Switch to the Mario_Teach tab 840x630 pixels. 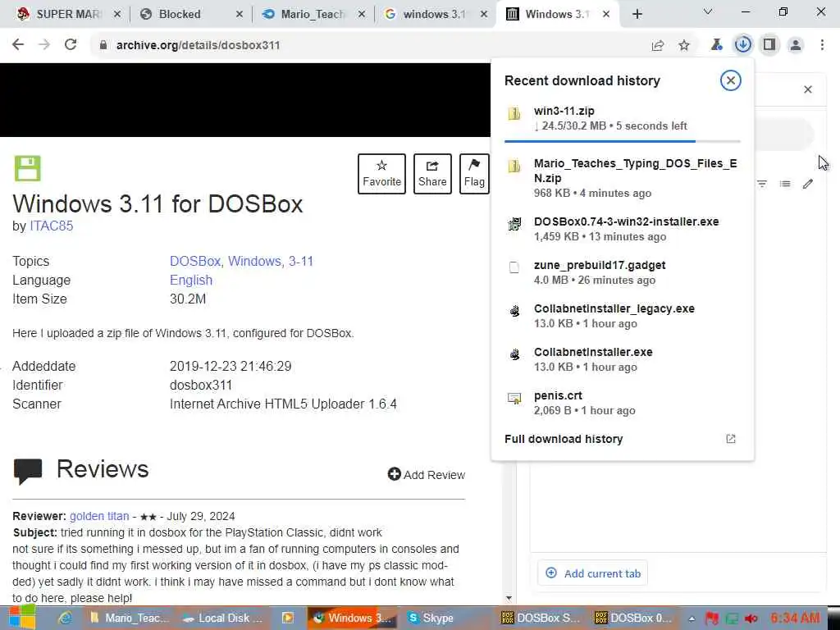click(313, 15)
